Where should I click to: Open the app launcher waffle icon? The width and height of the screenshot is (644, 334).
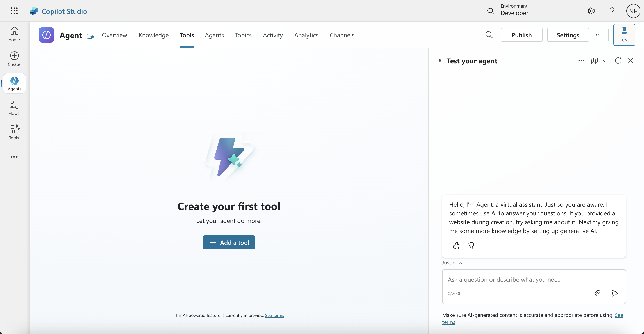click(x=14, y=11)
